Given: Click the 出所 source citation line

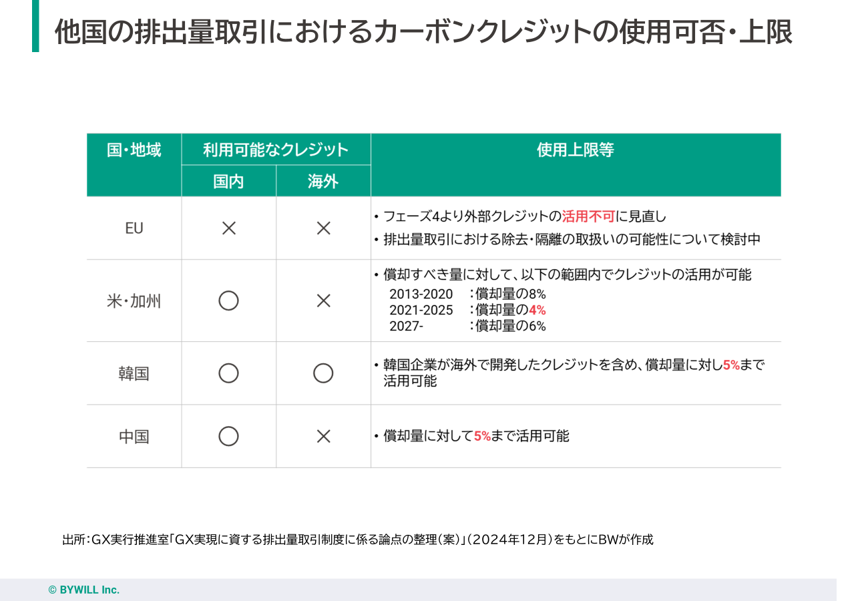Looking at the screenshot, I should point(357,540).
